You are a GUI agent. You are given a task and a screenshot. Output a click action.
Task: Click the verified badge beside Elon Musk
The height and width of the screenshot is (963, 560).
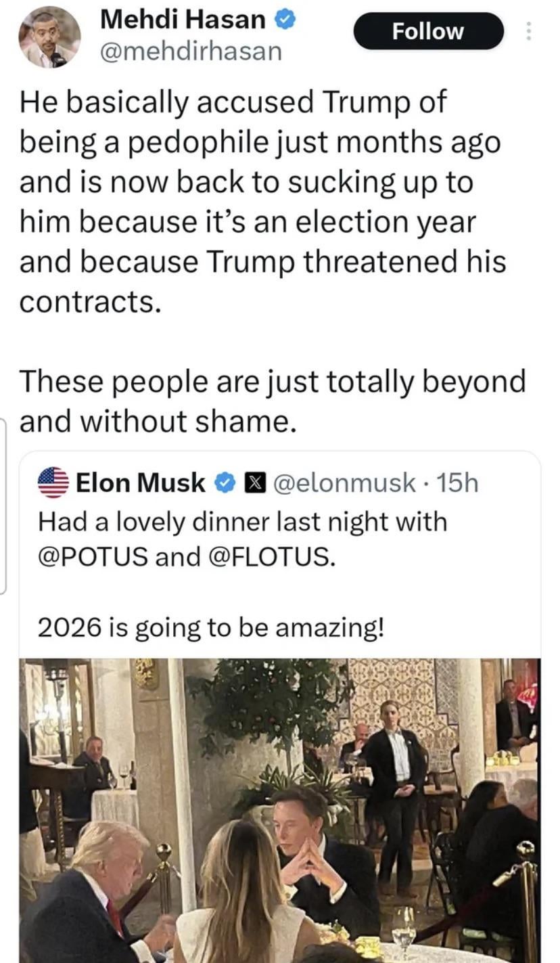pyautogui.click(x=224, y=483)
